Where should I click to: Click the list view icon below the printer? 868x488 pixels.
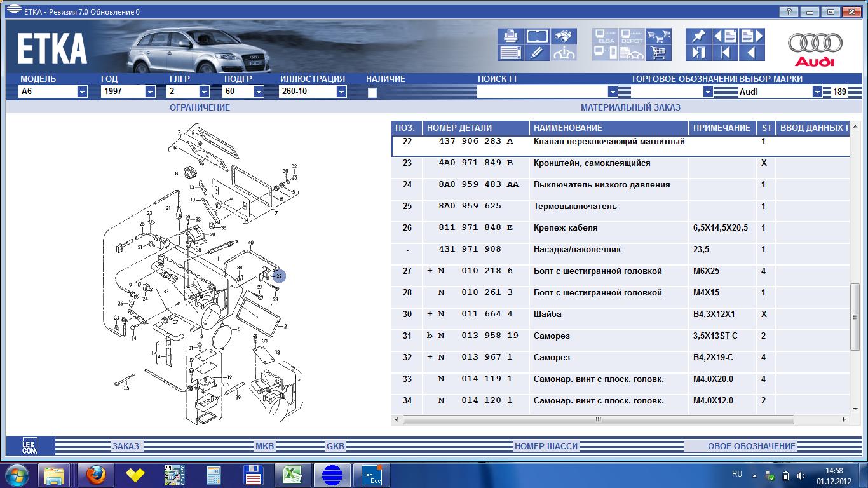click(511, 53)
